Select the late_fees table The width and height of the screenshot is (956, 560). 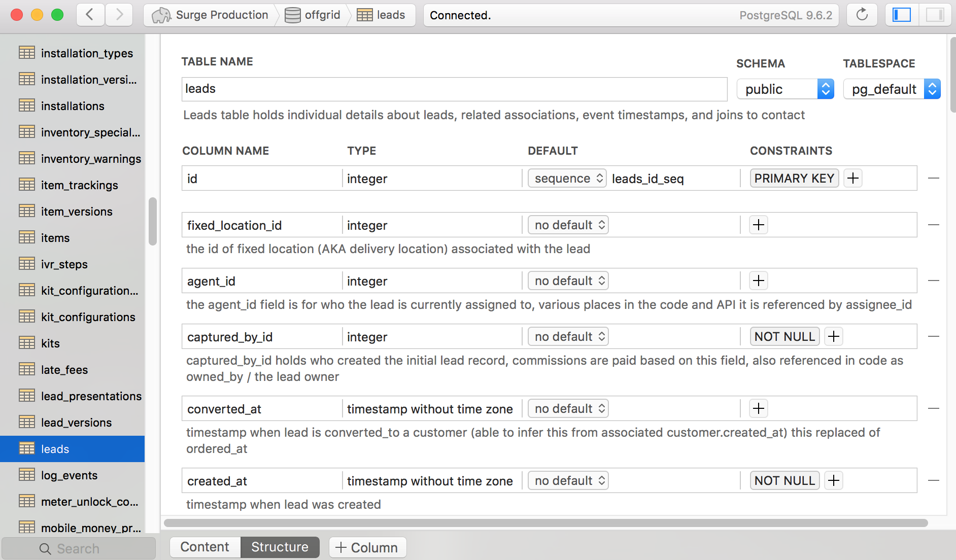73,369
